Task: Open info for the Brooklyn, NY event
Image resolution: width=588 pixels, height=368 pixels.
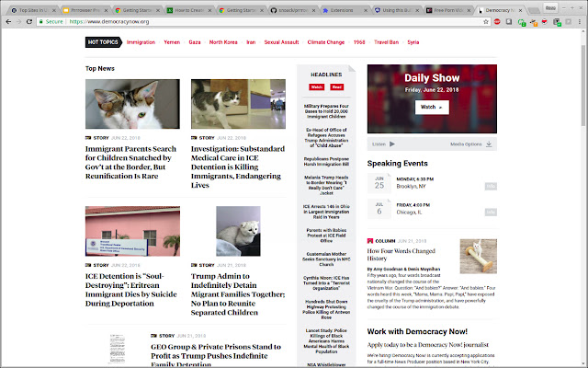Action: (x=491, y=186)
